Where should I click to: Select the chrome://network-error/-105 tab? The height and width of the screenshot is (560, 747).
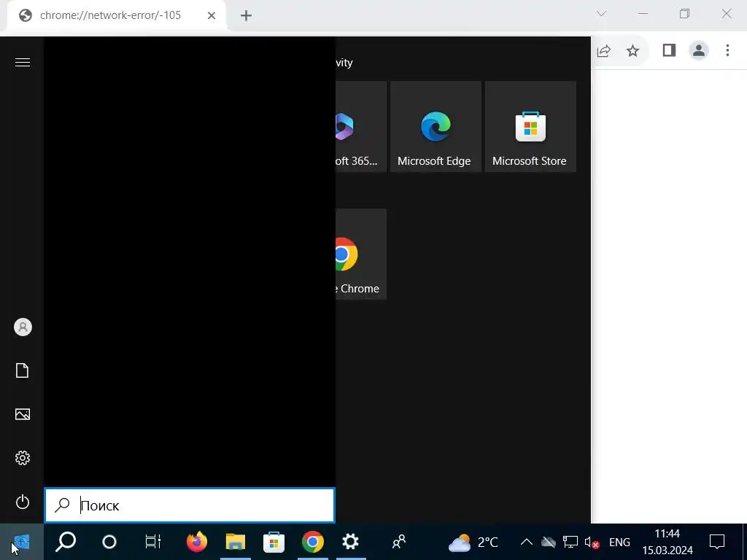tap(117, 15)
